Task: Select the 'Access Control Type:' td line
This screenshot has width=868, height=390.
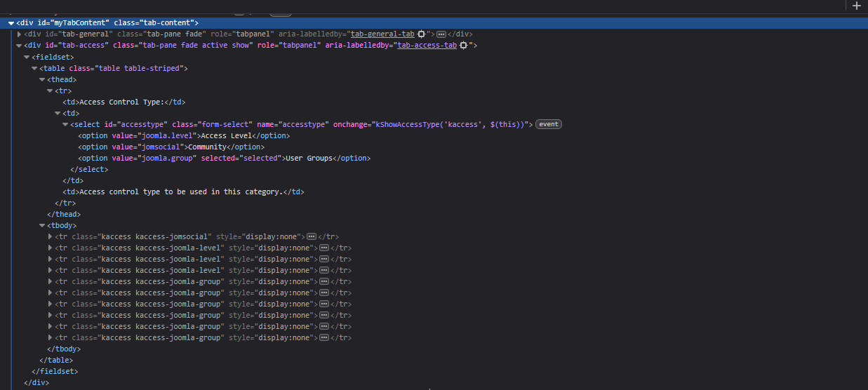Action: pyautogui.click(x=123, y=102)
